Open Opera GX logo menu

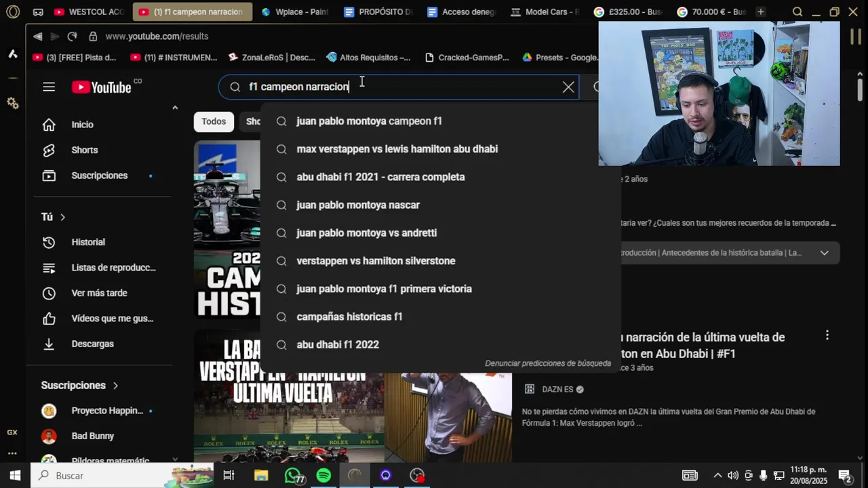12,12
